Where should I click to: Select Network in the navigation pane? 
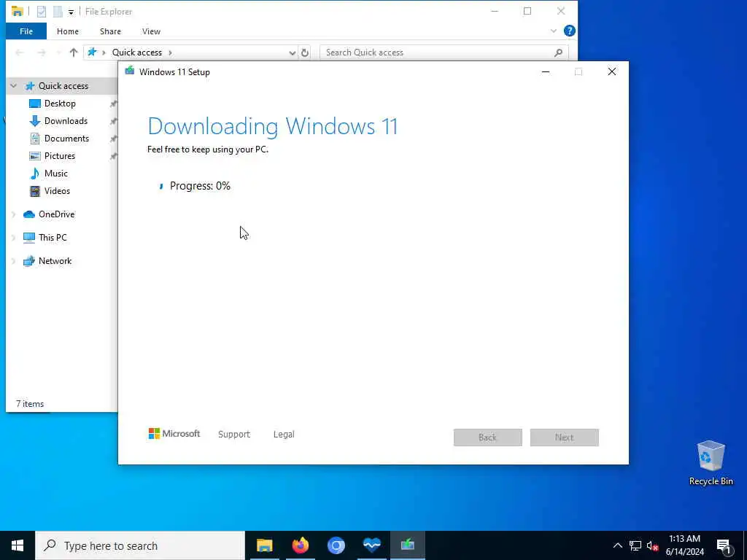(55, 261)
